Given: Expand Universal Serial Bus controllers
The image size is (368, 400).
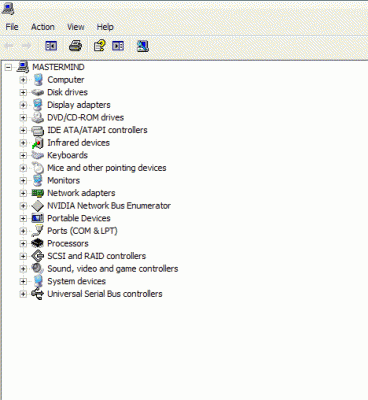Looking at the screenshot, I should pos(23,294).
